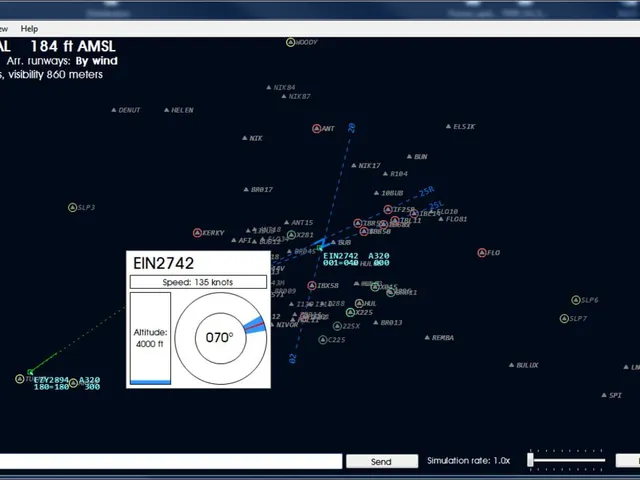Screen dimensions: 640x480
Task: Click the NIK87 fix triangle
Action: tap(284, 96)
